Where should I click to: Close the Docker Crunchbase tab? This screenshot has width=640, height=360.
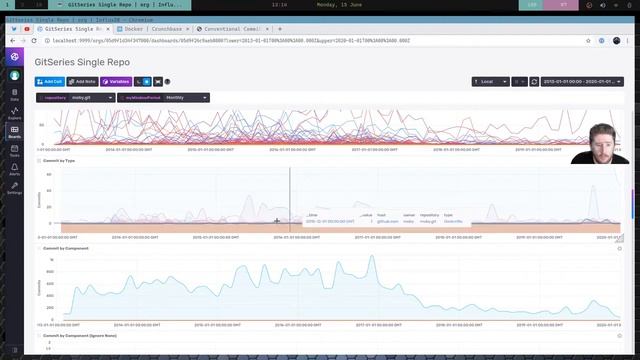(x=187, y=29)
